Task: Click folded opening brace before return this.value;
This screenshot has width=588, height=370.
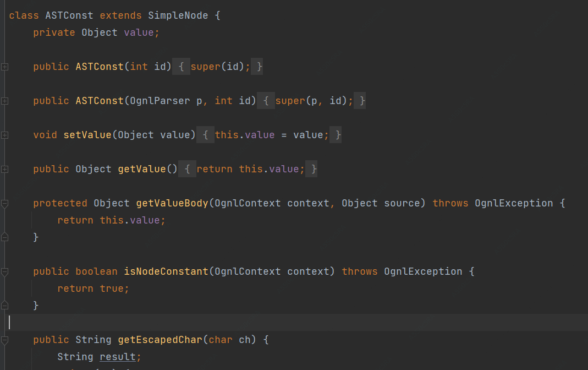Action: coord(187,169)
